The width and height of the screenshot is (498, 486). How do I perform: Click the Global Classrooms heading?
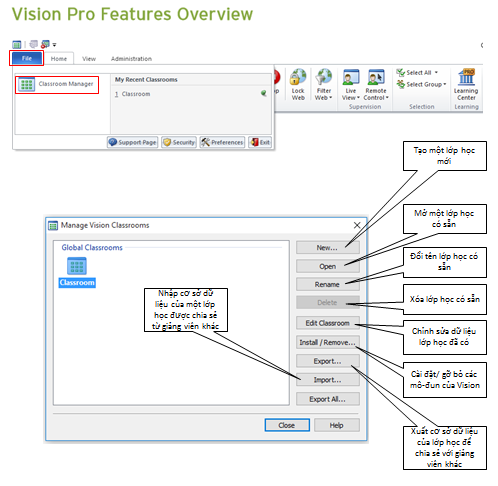pos(92,248)
